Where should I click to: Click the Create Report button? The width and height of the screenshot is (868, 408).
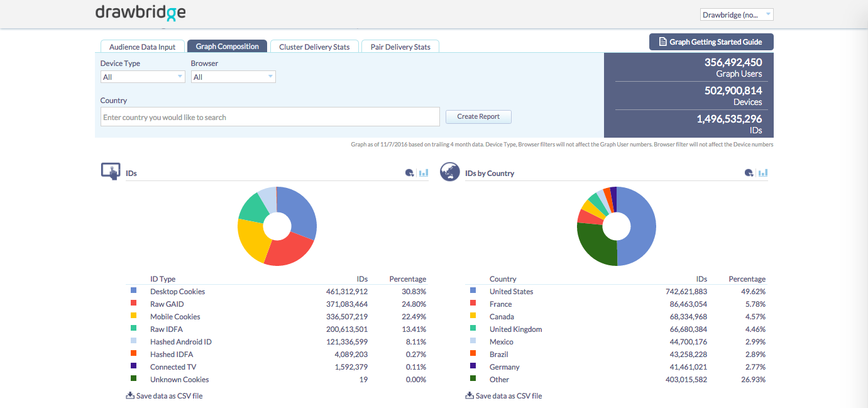pyautogui.click(x=478, y=116)
